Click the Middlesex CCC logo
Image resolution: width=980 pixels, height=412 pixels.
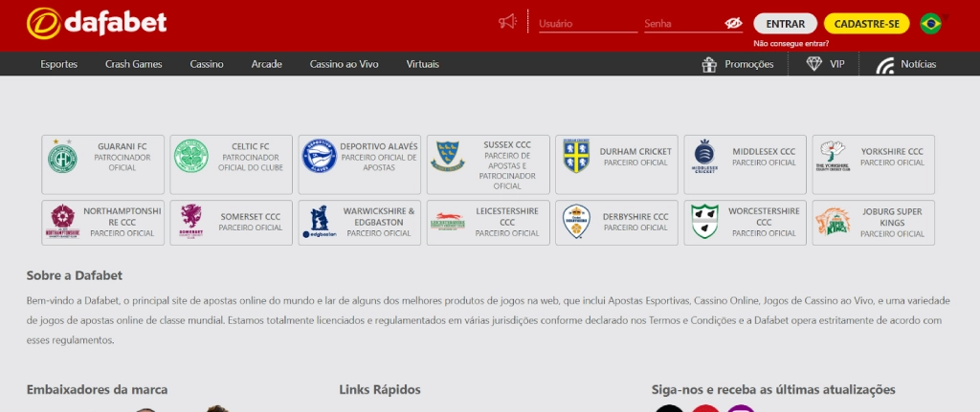[705, 158]
